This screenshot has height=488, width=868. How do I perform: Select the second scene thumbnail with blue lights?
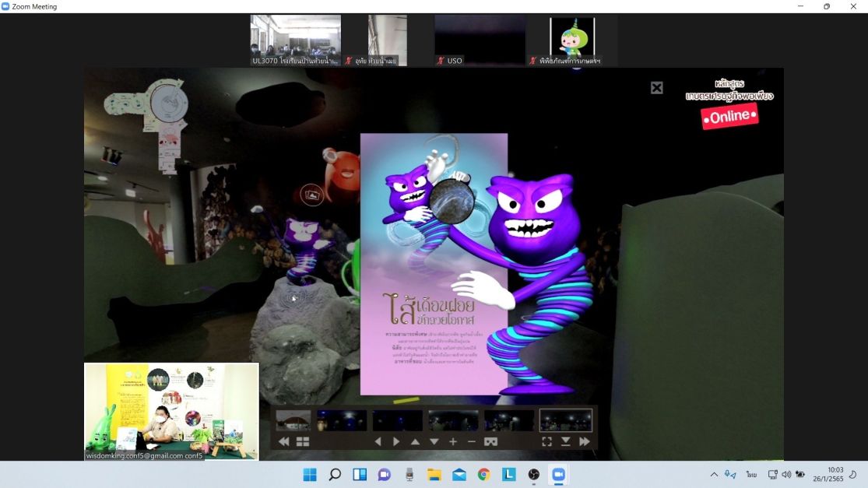[x=342, y=420]
